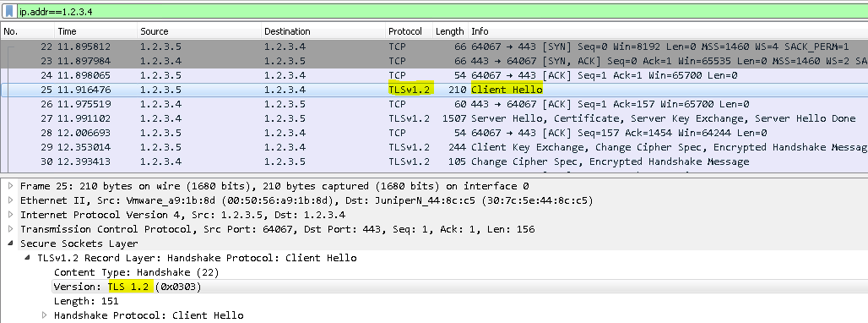Viewport: 868px width, 323px height.
Task: Select packet 25 Client Hello row
Action: (434, 90)
